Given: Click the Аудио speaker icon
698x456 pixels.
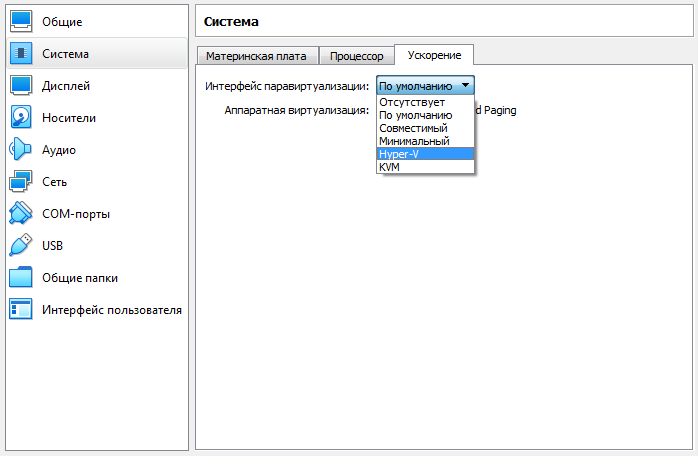Looking at the screenshot, I should (20, 149).
